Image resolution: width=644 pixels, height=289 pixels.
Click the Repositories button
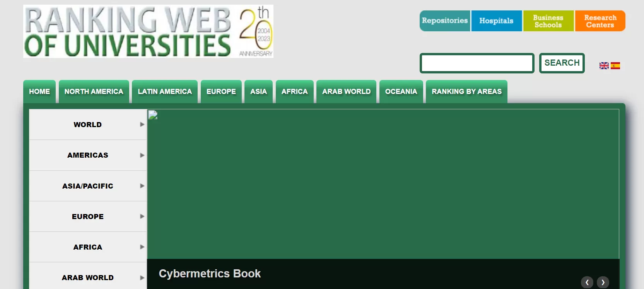445,21
